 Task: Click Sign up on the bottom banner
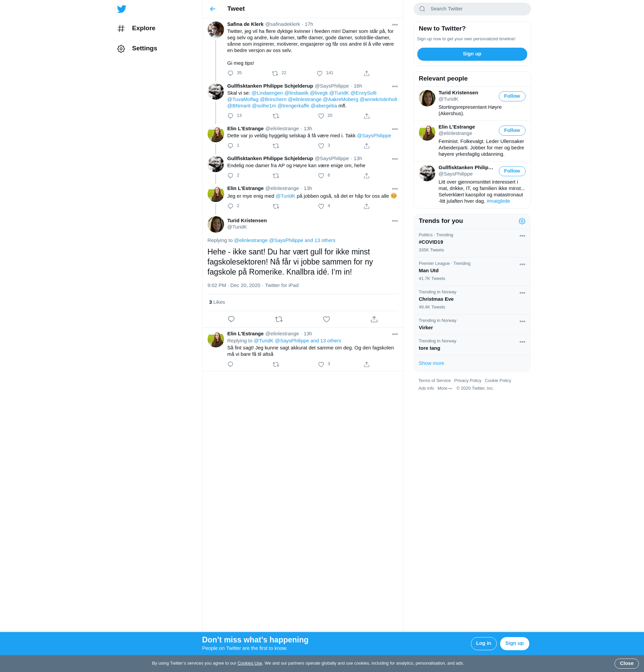(514, 643)
